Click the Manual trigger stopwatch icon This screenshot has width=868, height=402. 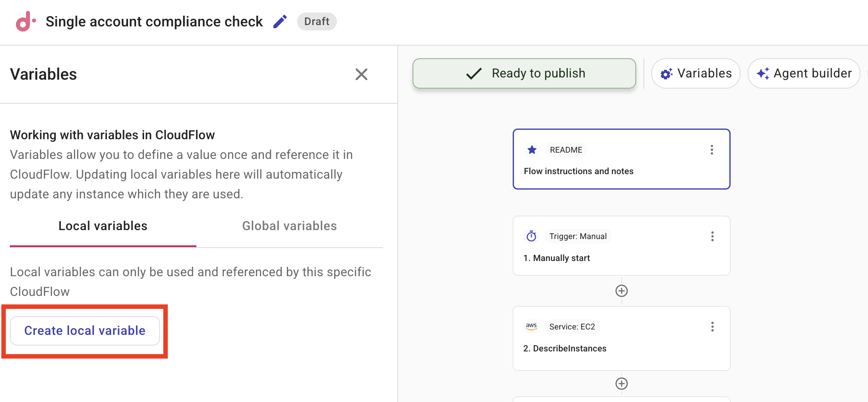[531, 236]
